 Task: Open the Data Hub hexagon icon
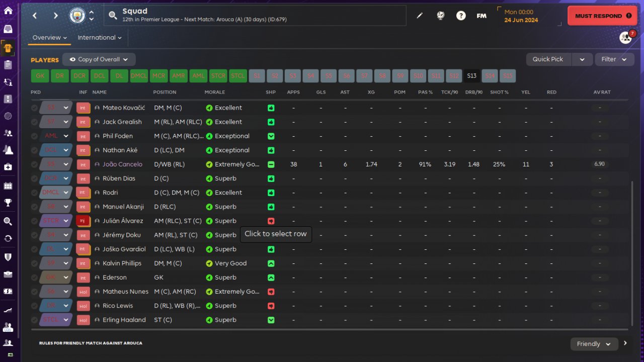point(8,116)
